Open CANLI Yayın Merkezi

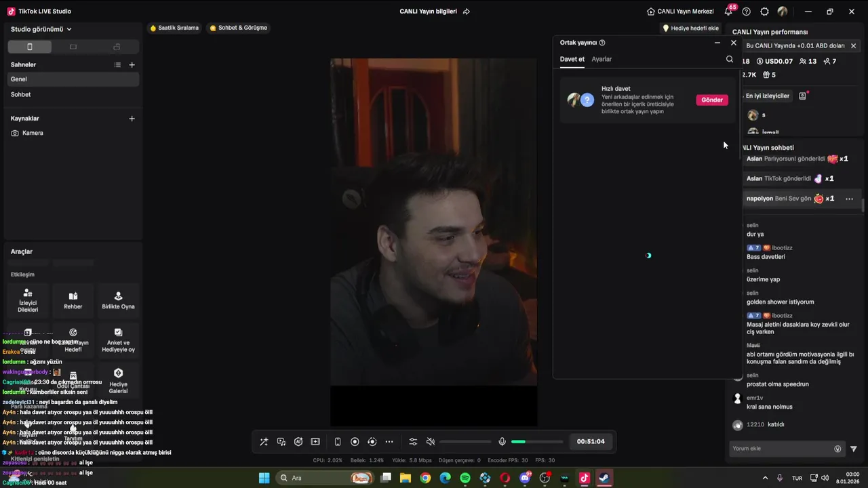click(680, 12)
